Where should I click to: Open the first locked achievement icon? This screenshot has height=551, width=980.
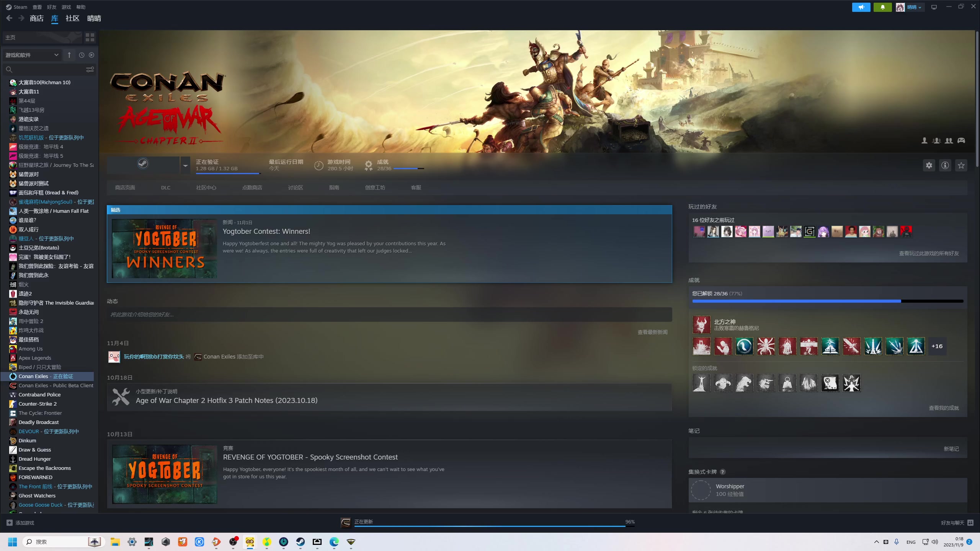702,383
